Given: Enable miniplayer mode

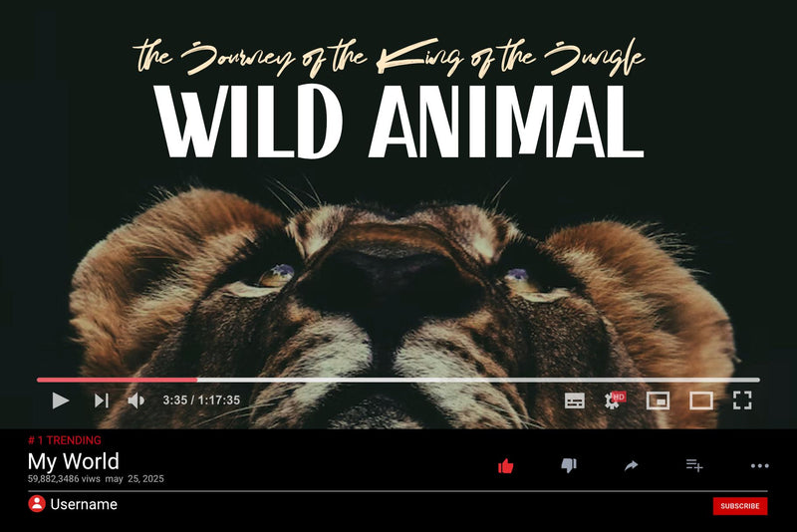Looking at the screenshot, I should pyautogui.click(x=658, y=400).
